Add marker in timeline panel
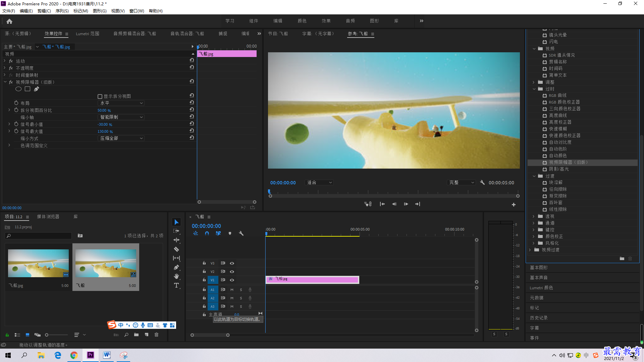This screenshot has width=644, height=362. point(230,233)
